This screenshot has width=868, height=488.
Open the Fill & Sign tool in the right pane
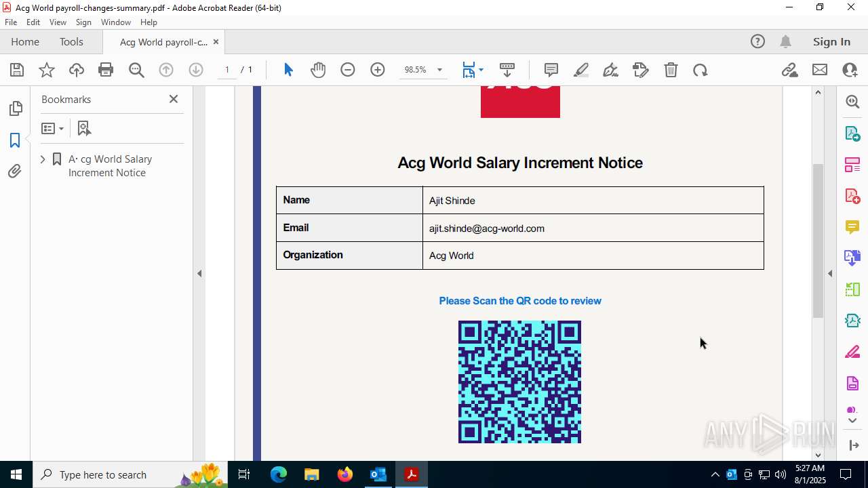[x=852, y=352]
